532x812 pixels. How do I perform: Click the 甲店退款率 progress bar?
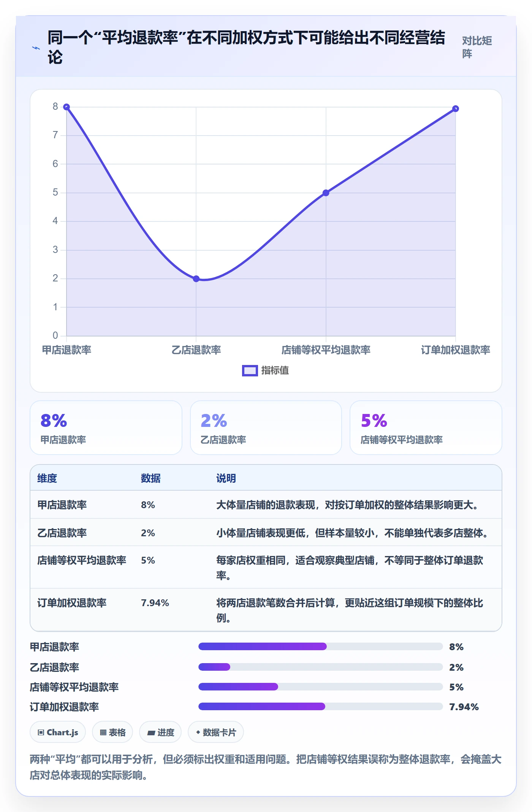[321, 646]
